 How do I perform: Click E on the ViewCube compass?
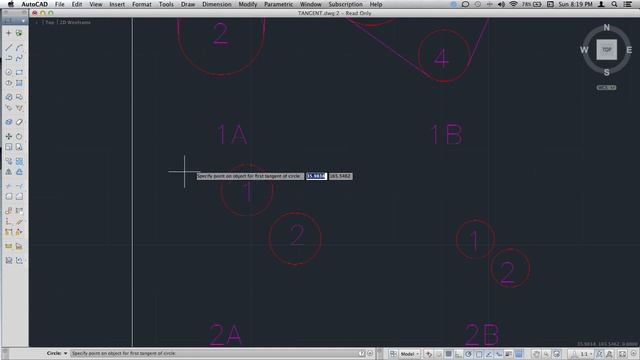pos(629,50)
